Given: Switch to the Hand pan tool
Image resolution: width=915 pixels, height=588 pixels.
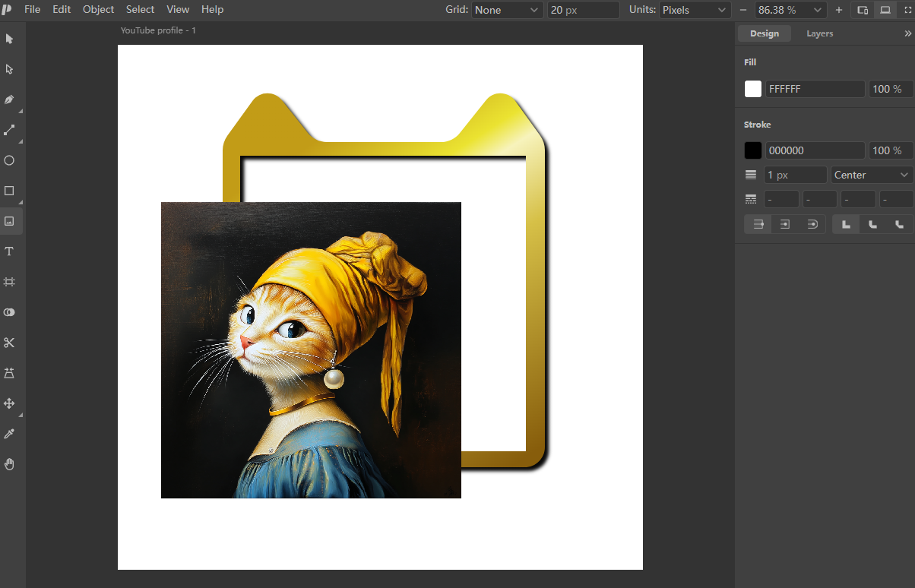Looking at the screenshot, I should [9, 464].
